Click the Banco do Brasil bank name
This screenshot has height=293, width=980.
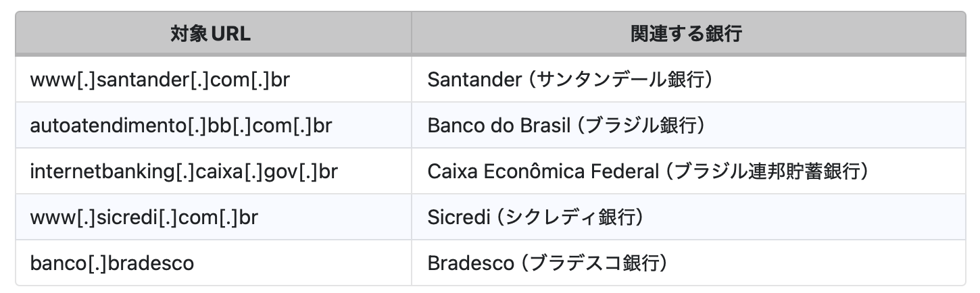[x=495, y=125]
